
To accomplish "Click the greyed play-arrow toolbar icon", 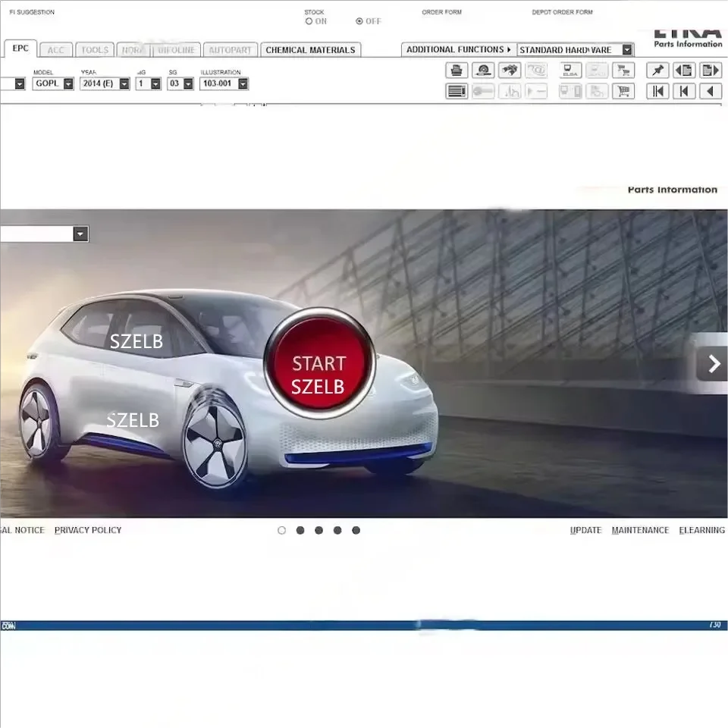I will [x=536, y=92].
